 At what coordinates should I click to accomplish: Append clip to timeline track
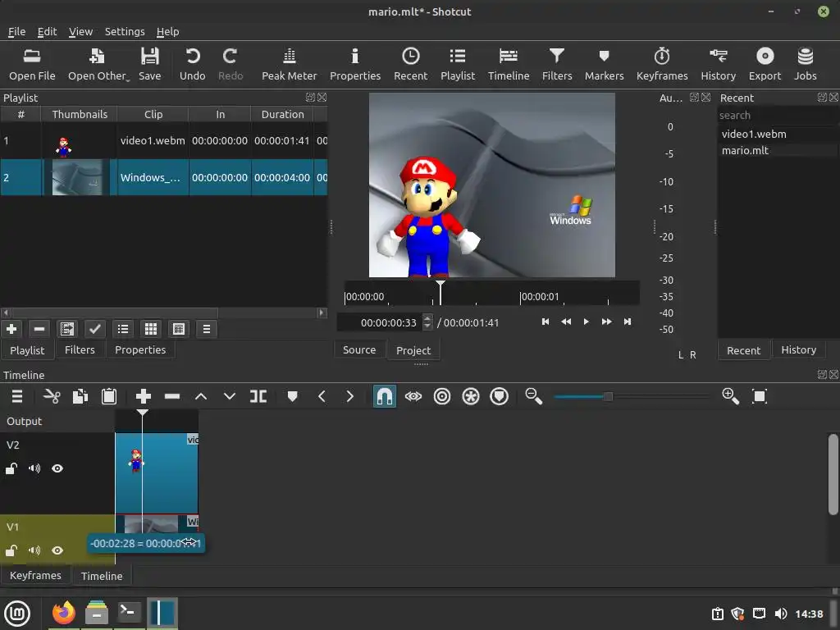point(143,396)
